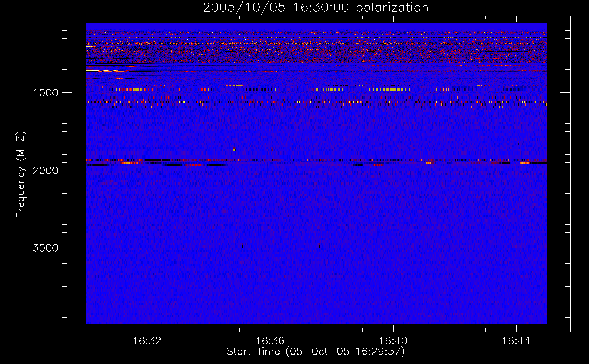The width and height of the screenshot is (589, 364).
Task: Click the 16:40 time tick label
Action: 393,341
